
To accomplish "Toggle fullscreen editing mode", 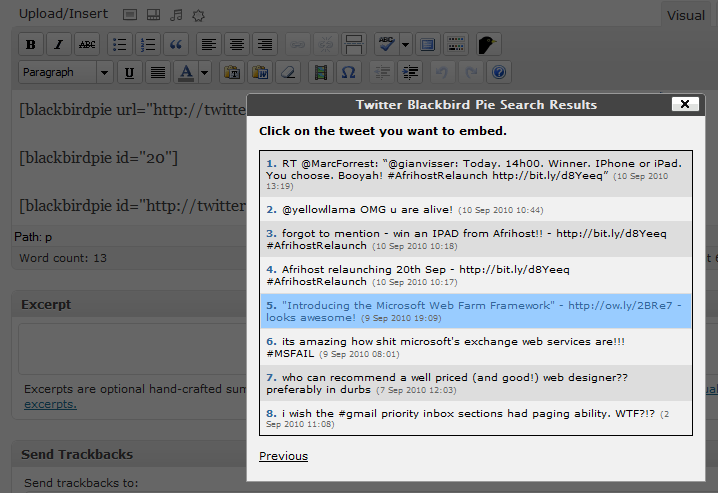I will tap(428, 44).
